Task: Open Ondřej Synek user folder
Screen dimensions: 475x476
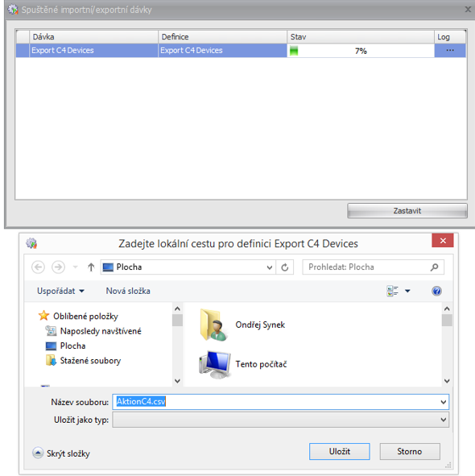Action: click(243, 325)
